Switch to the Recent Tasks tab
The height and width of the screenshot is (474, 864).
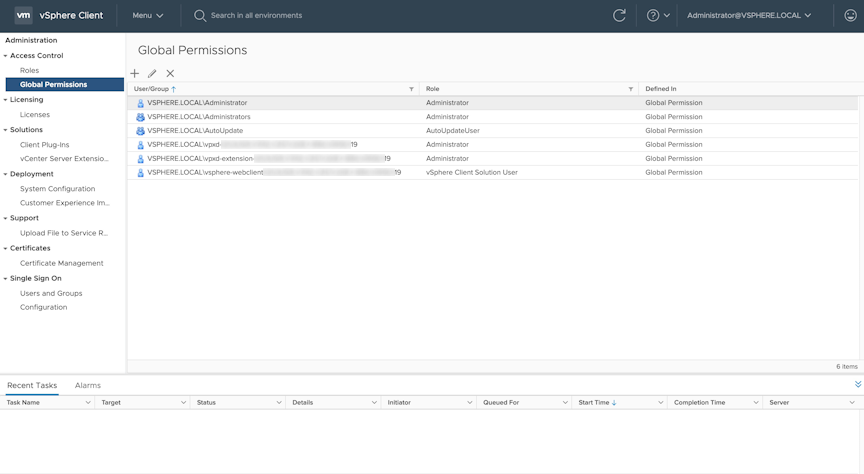[x=32, y=385]
